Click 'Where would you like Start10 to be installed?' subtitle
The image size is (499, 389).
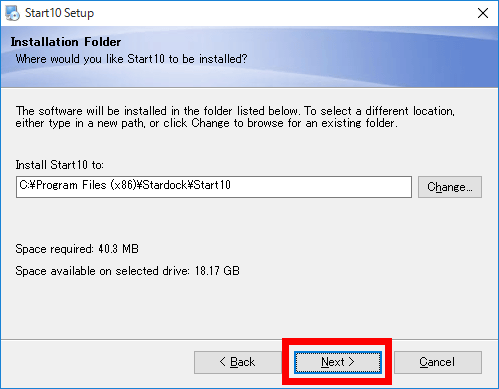click(x=131, y=59)
